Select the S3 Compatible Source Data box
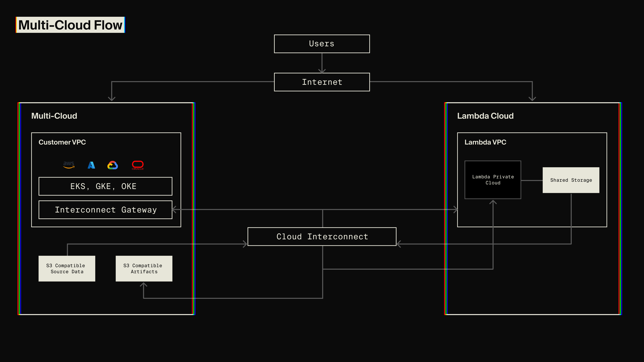The width and height of the screenshot is (644, 362). tap(67, 268)
